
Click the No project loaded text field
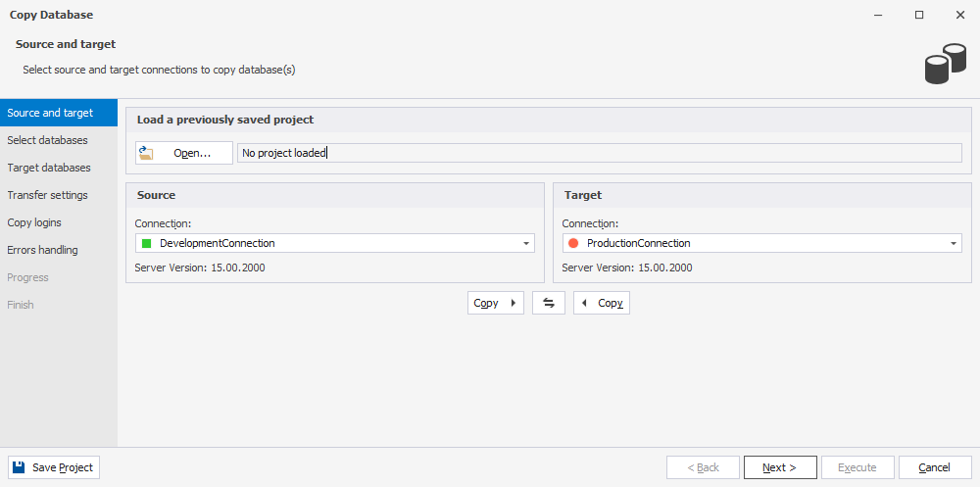coord(600,153)
